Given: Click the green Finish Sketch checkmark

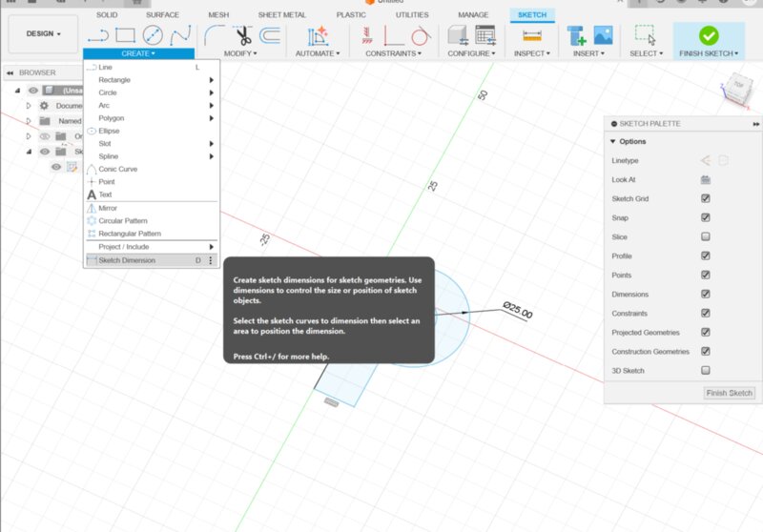Looking at the screenshot, I should click(709, 35).
